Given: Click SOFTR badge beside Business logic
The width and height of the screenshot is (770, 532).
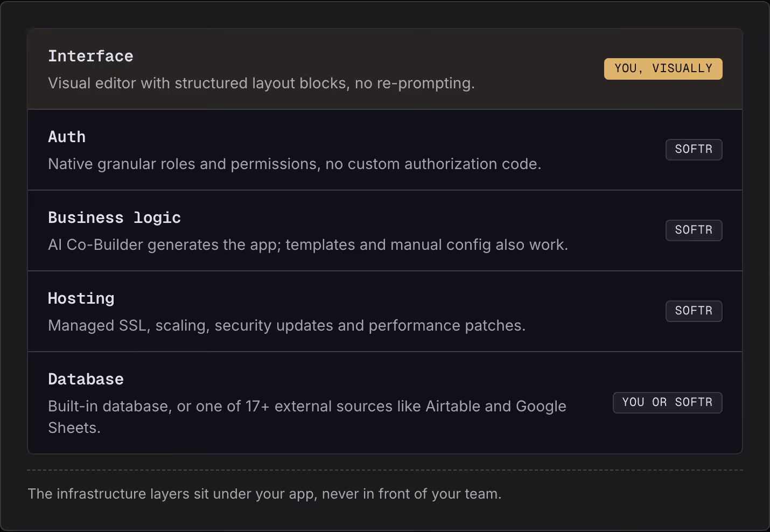Looking at the screenshot, I should [694, 230].
